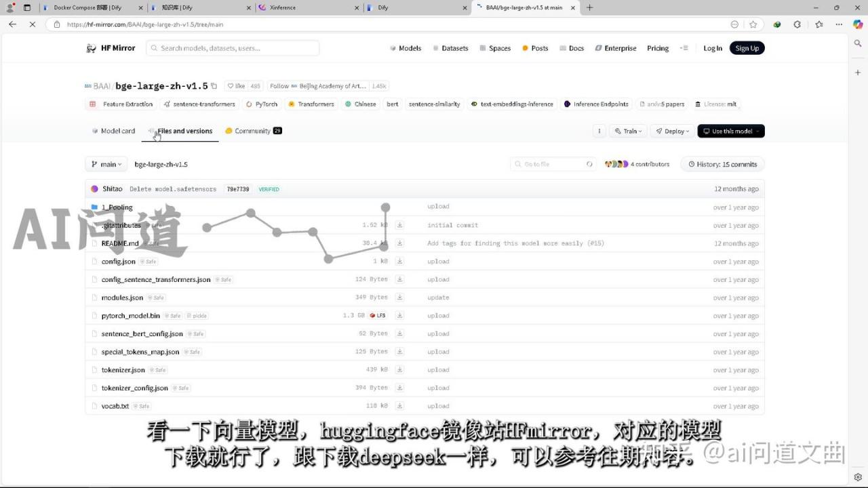The width and height of the screenshot is (868, 488).
Task: Click the Sign Up button
Action: (747, 48)
